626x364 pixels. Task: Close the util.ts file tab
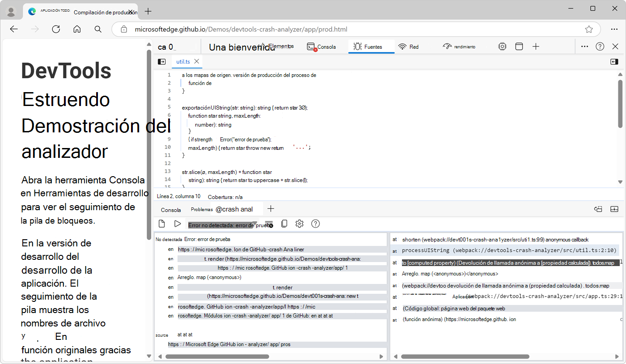click(196, 61)
